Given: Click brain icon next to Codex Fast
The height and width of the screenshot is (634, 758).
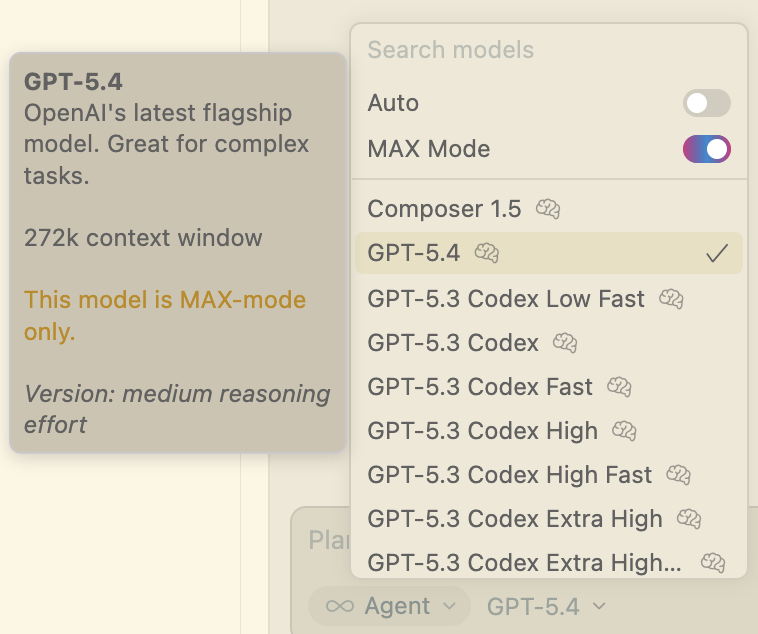Looking at the screenshot, I should pyautogui.click(x=619, y=387).
